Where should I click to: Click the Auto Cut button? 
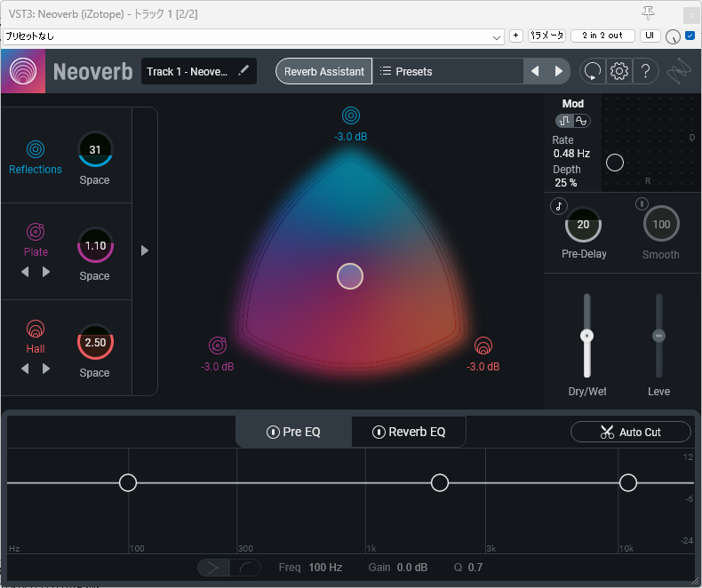[x=631, y=432]
